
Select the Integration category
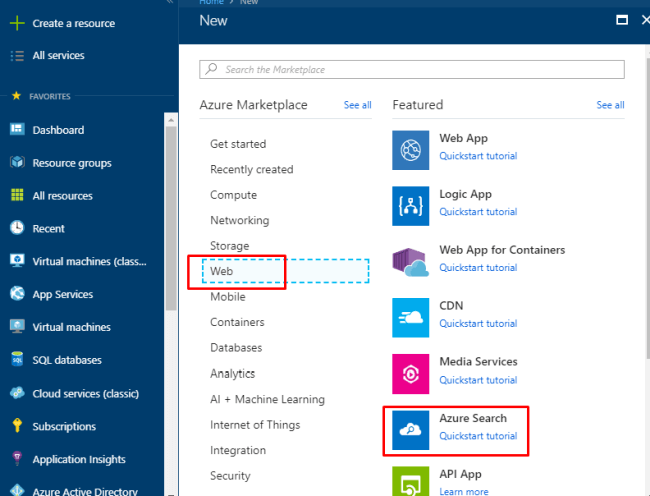point(238,450)
